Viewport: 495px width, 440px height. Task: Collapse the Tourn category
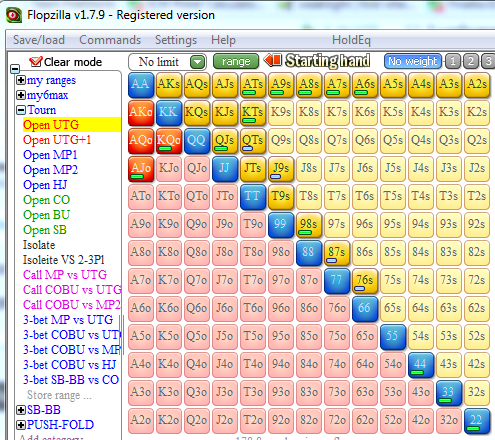tap(21, 110)
